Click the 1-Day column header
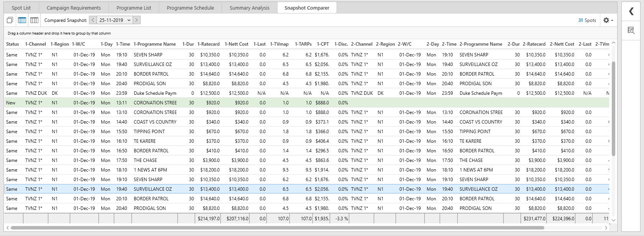The image size is (644, 236). click(107, 44)
